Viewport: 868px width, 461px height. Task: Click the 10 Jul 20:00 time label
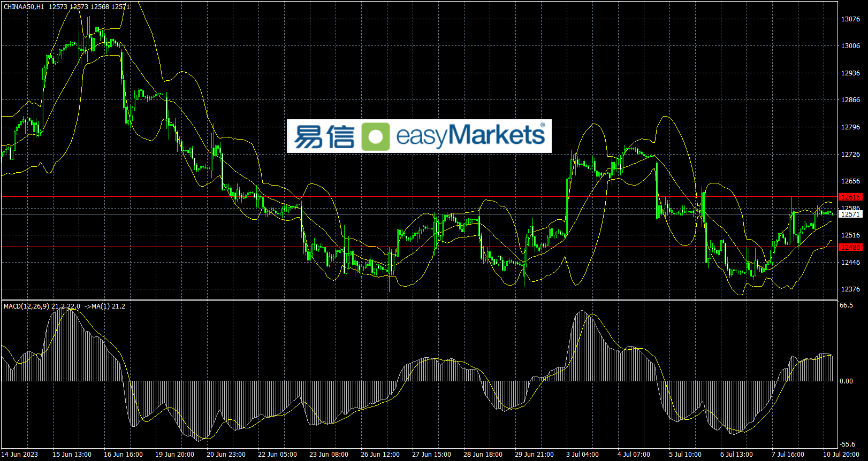[841, 455]
